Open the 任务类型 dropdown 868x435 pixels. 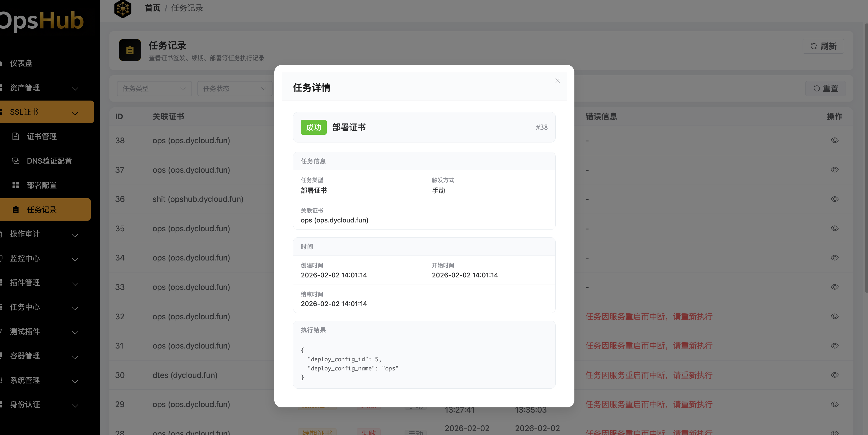coord(154,88)
